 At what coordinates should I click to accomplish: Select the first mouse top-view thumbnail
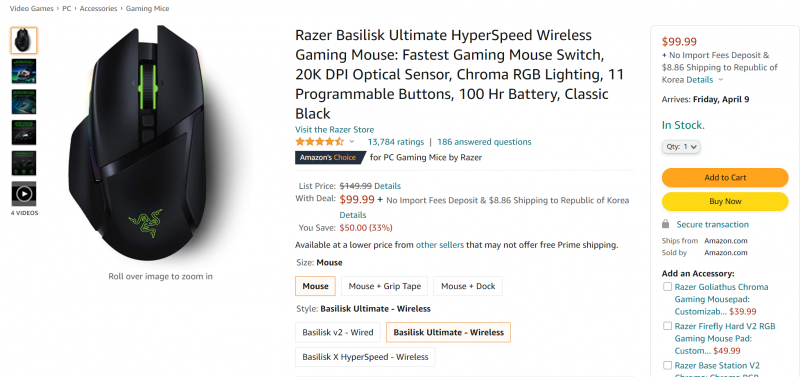pyautogui.click(x=24, y=40)
